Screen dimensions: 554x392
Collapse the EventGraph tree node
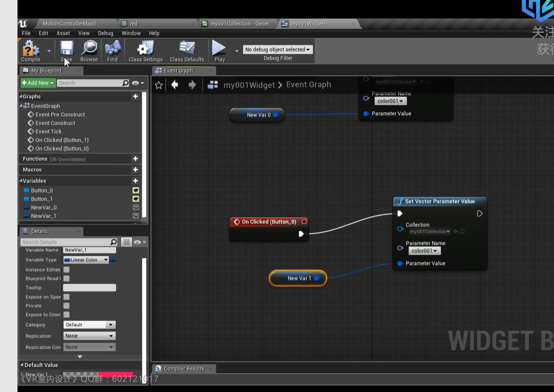21,105
